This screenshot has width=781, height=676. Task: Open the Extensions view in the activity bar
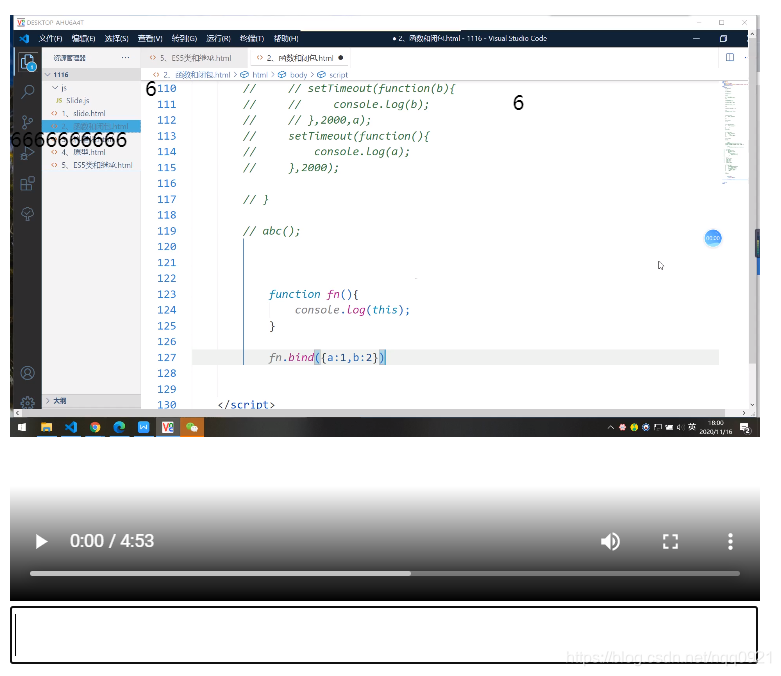pyautogui.click(x=27, y=183)
